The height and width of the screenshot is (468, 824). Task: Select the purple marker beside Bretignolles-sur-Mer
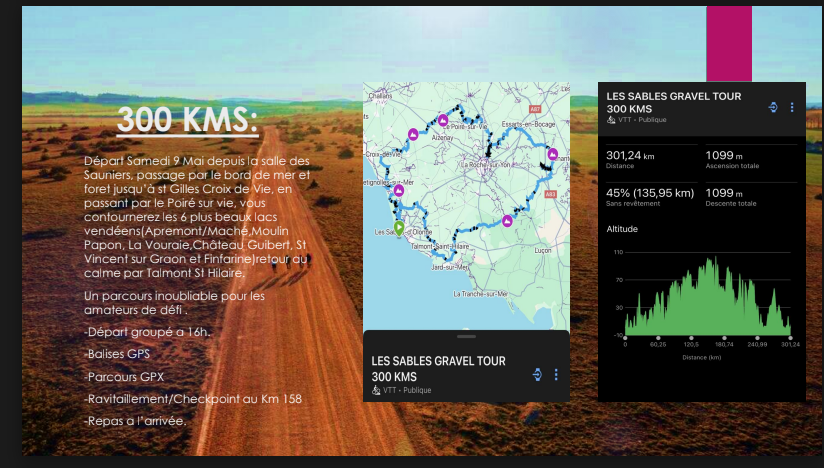coord(398,190)
